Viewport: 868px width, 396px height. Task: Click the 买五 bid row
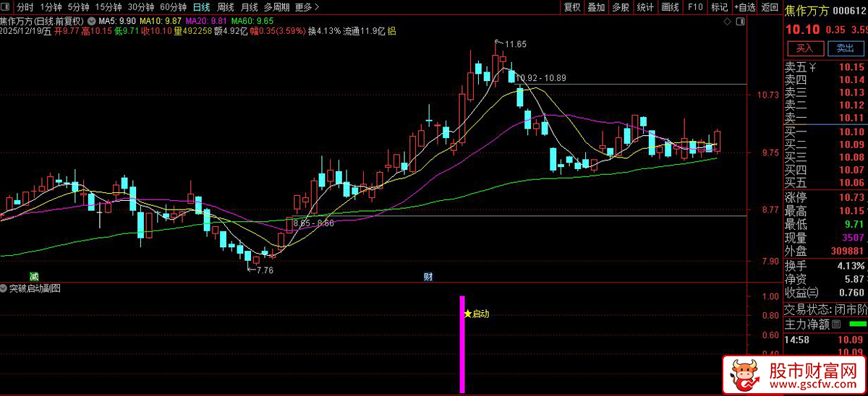(826, 183)
